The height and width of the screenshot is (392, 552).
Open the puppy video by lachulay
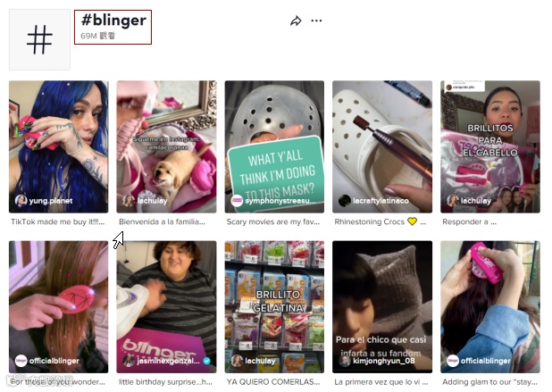(166, 146)
